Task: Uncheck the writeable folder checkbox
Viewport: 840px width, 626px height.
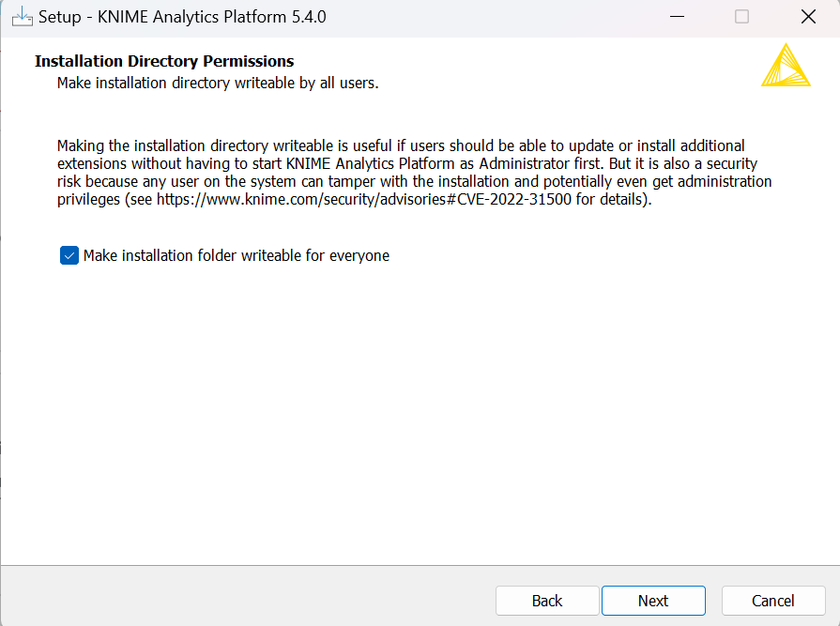Action: [x=69, y=255]
